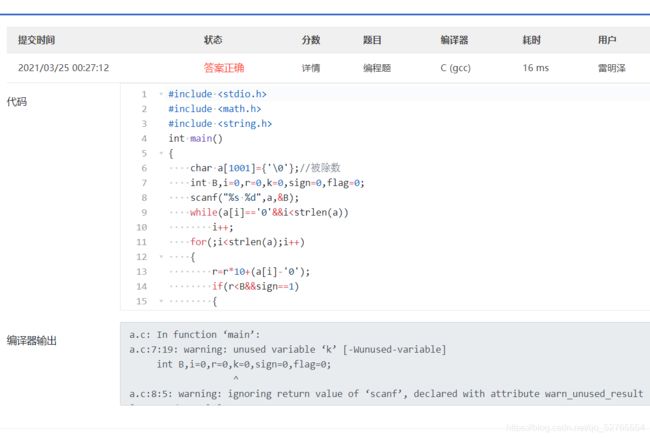Collapse the fold arrow at line 5
The width and height of the screenshot is (650, 438).
pos(161,153)
